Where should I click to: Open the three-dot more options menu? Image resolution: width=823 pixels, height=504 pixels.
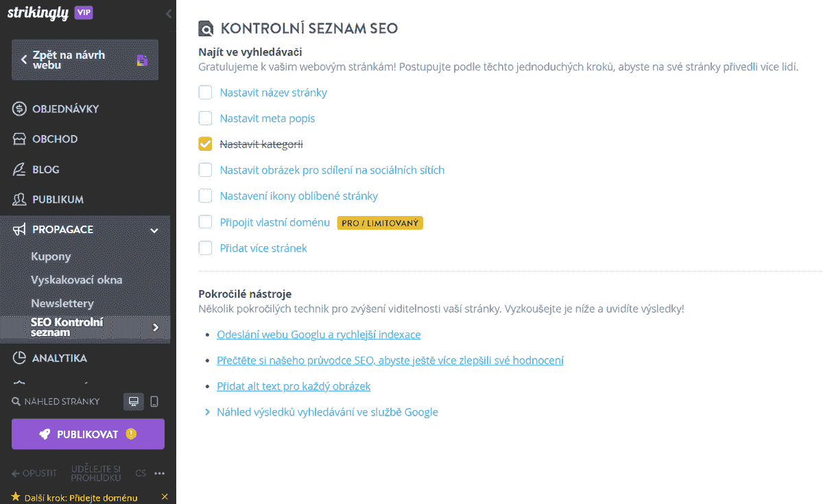click(x=160, y=473)
